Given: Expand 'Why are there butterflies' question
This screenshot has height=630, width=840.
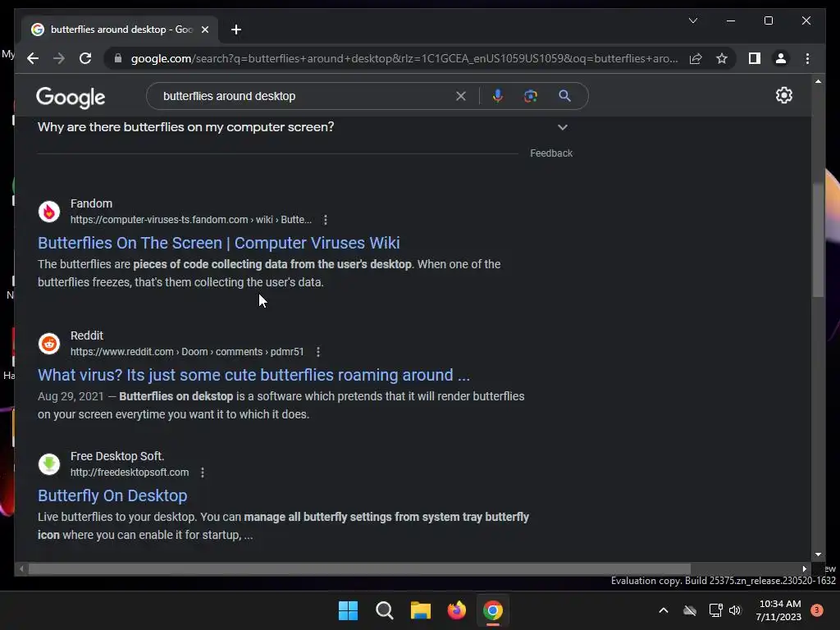Looking at the screenshot, I should click(305, 127).
